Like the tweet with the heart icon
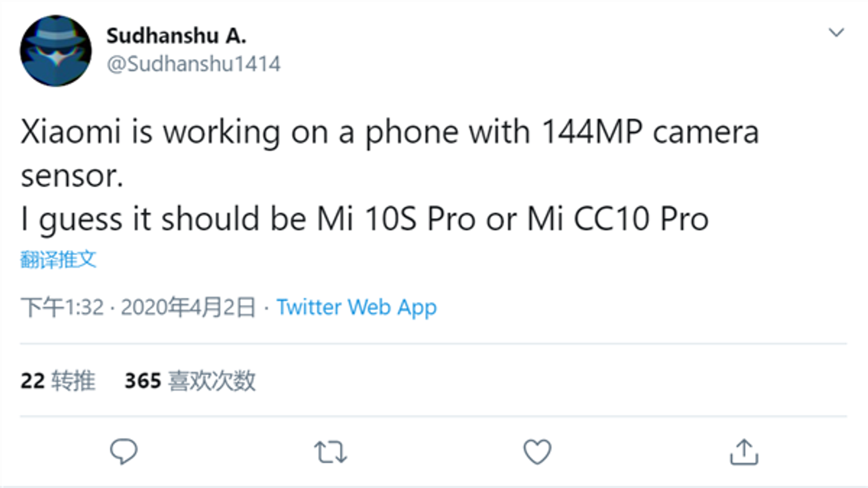 [x=537, y=452]
